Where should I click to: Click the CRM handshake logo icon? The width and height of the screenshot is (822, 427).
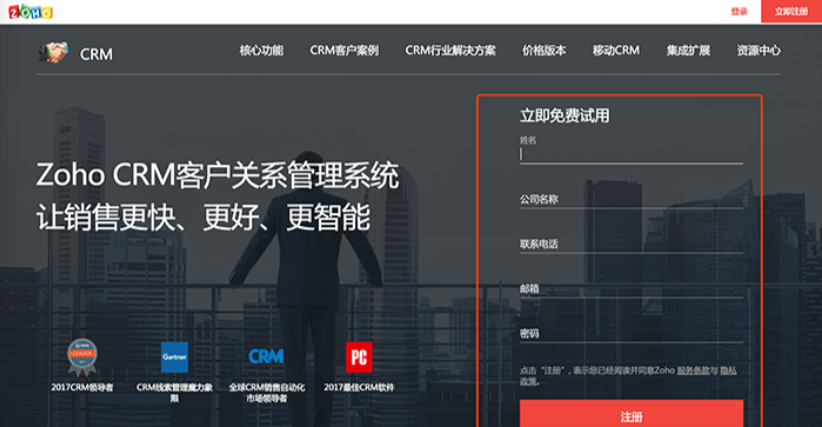[x=53, y=52]
